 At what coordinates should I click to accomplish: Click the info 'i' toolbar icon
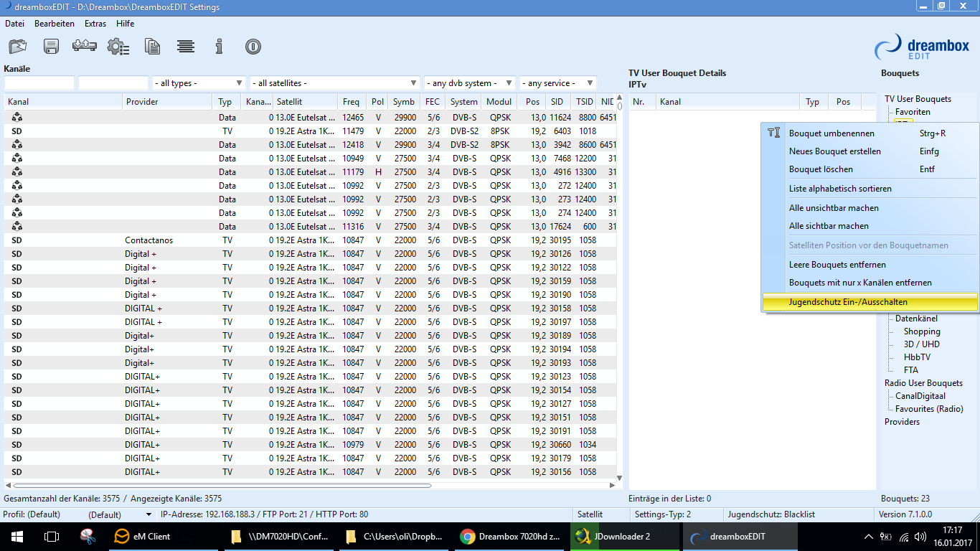point(220,47)
